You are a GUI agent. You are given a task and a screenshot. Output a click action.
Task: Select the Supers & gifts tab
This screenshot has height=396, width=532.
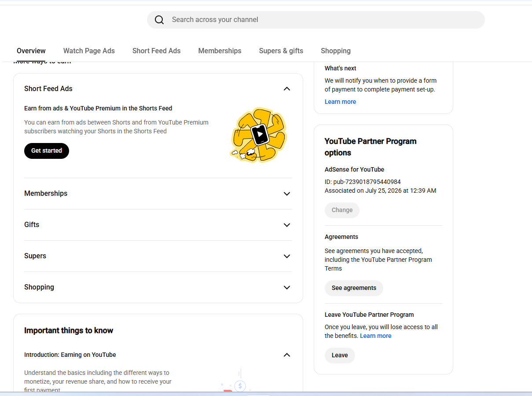281,51
